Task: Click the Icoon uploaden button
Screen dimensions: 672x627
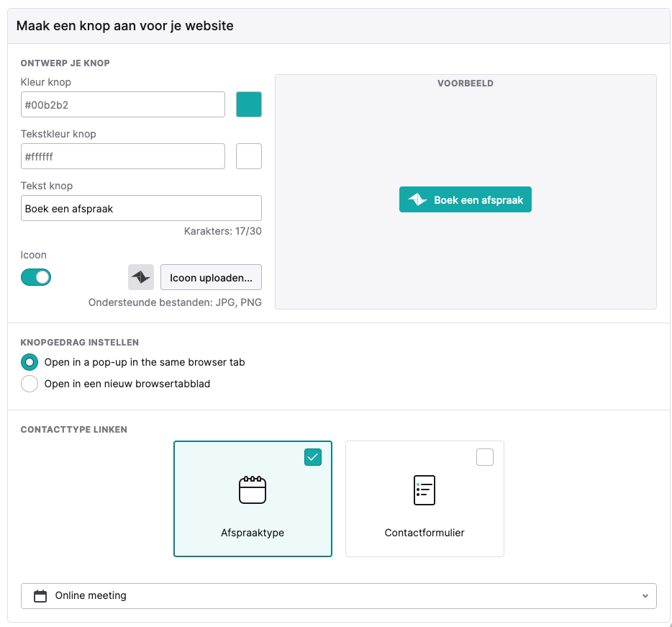Action: pyautogui.click(x=211, y=277)
